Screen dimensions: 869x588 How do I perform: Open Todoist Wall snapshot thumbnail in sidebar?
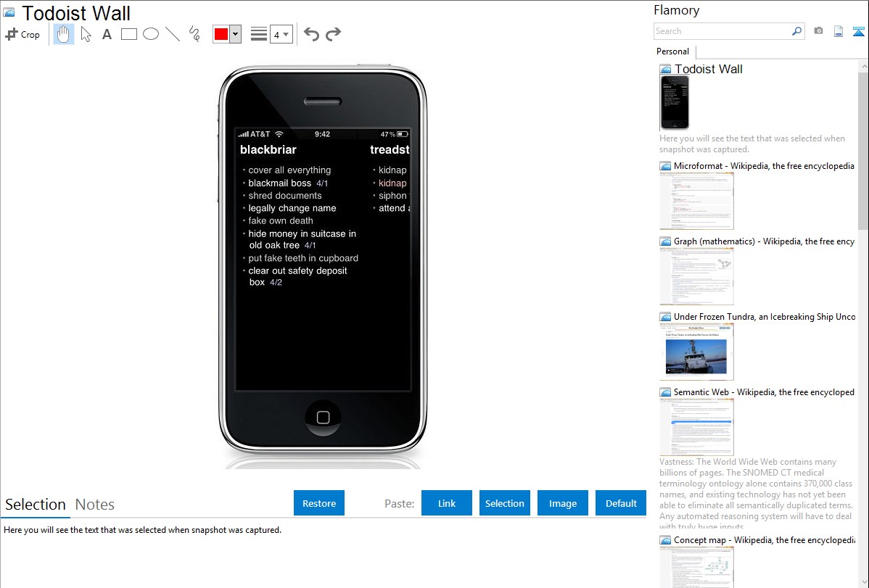click(675, 102)
